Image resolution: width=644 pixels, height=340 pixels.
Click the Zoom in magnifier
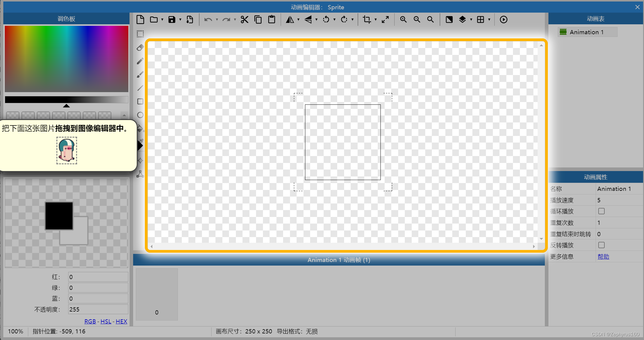pos(403,20)
